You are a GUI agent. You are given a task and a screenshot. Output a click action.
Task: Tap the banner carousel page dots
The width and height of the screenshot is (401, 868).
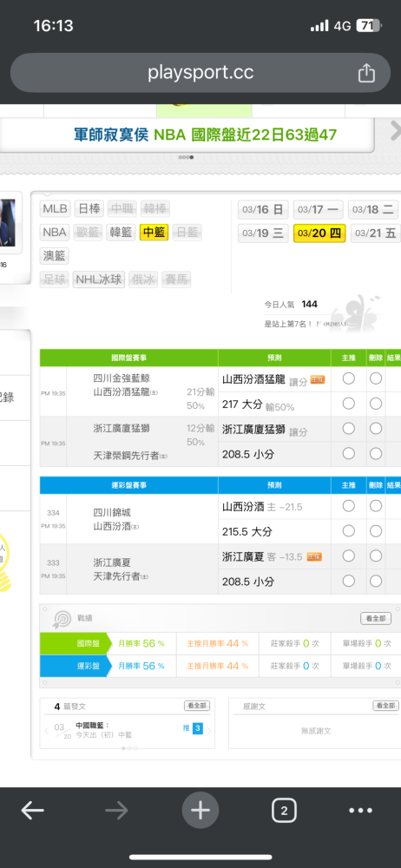click(x=186, y=157)
